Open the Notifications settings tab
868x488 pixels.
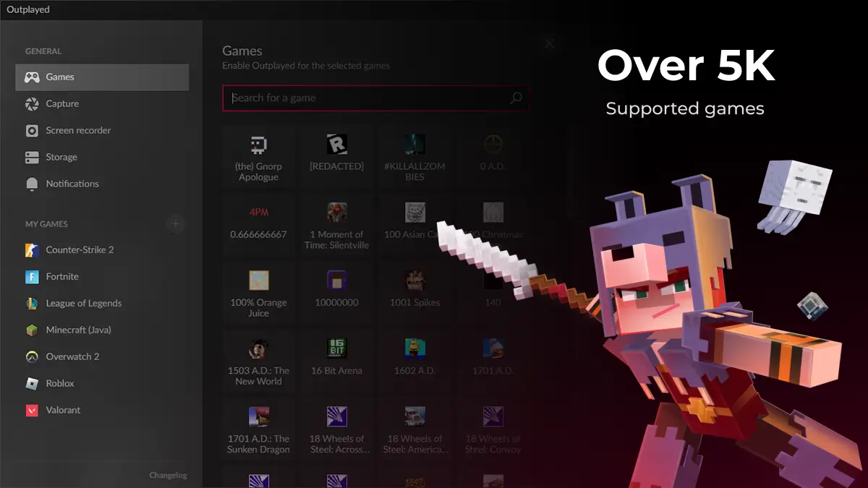tap(102, 184)
